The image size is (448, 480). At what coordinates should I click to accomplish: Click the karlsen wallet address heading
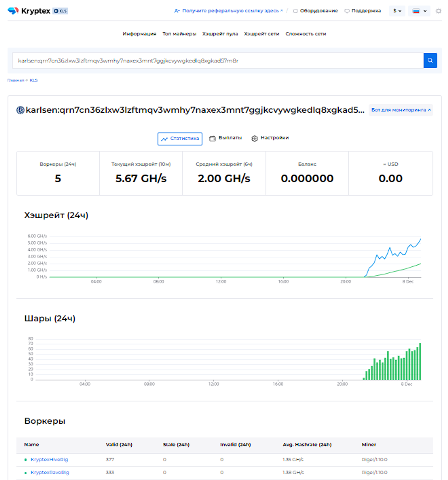click(195, 110)
